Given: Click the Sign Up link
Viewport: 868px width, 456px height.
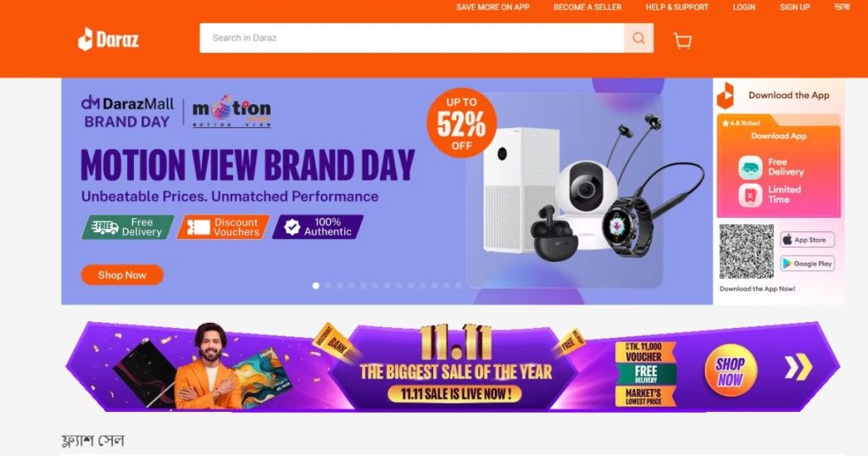Looking at the screenshot, I should [795, 7].
